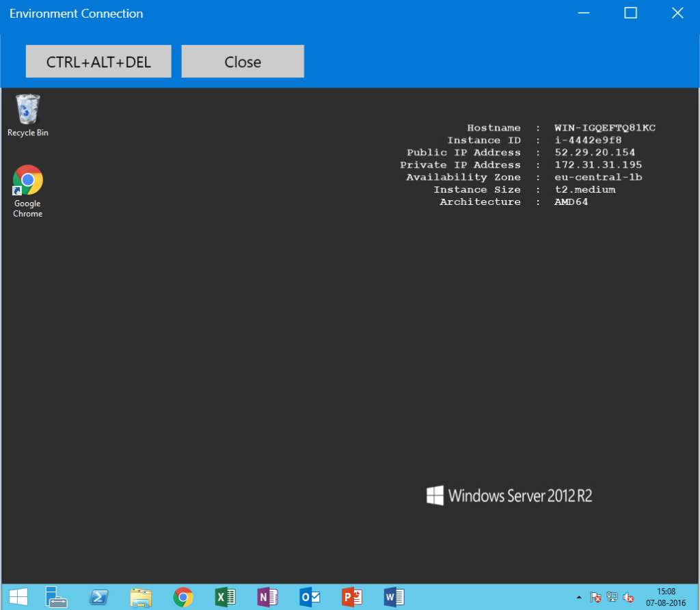Unmute the system volume in the tray
This screenshot has height=610, width=700.
point(628,597)
